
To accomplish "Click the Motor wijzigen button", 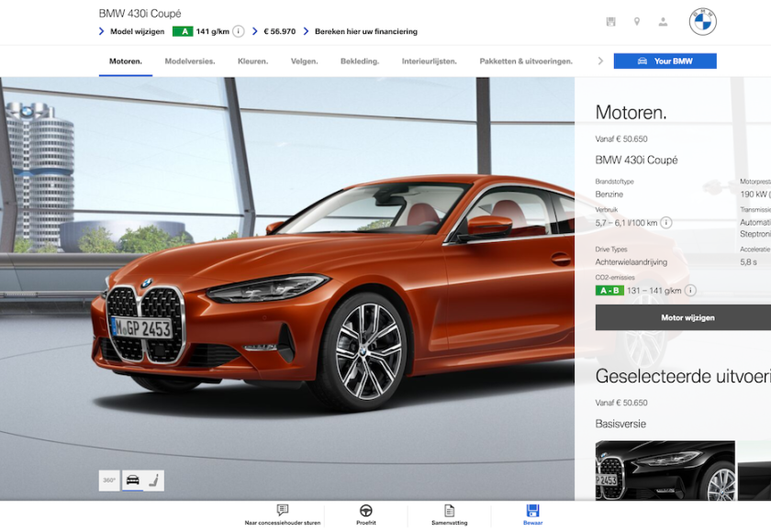I will [x=684, y=317].
